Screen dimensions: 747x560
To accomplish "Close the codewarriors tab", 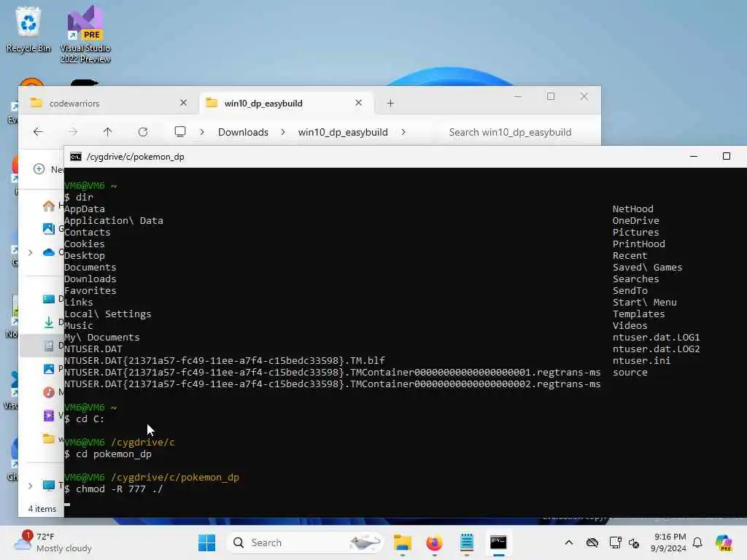I will point(183,103).
